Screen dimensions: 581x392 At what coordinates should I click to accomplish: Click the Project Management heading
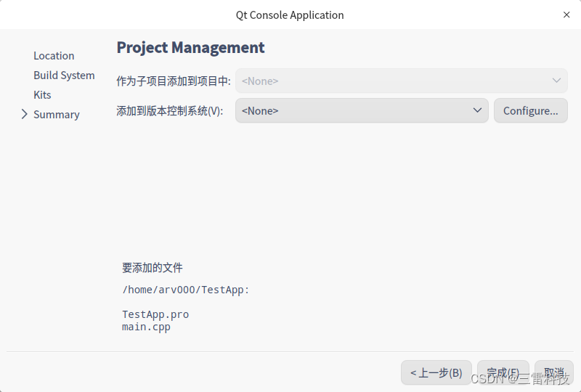(x=190, y=48)
